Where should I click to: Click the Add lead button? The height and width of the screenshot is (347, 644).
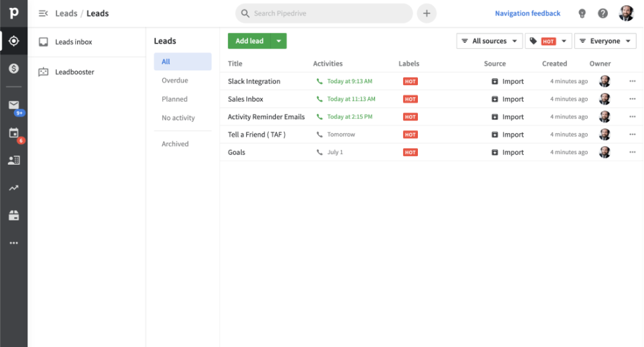click(250, 41)
